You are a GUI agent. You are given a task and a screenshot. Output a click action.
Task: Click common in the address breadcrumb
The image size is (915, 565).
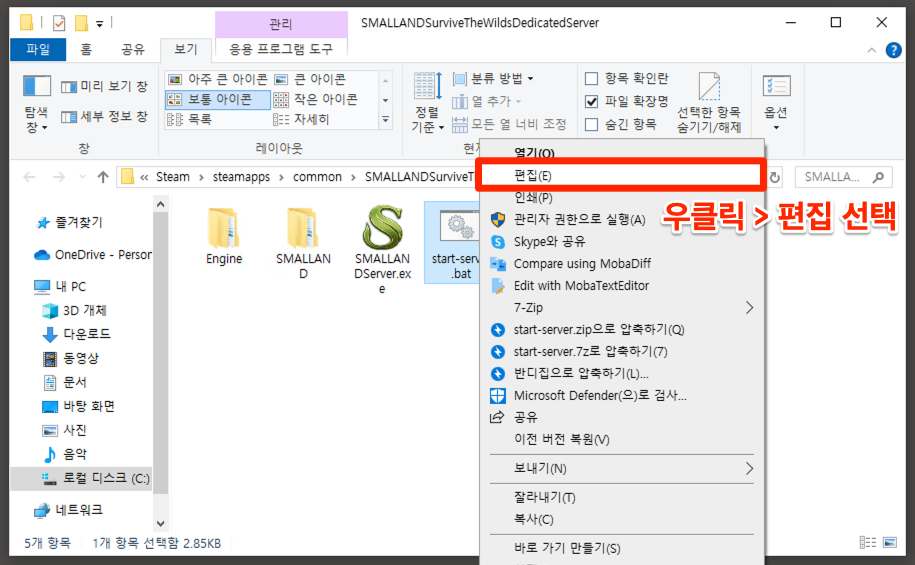(317, 177)
